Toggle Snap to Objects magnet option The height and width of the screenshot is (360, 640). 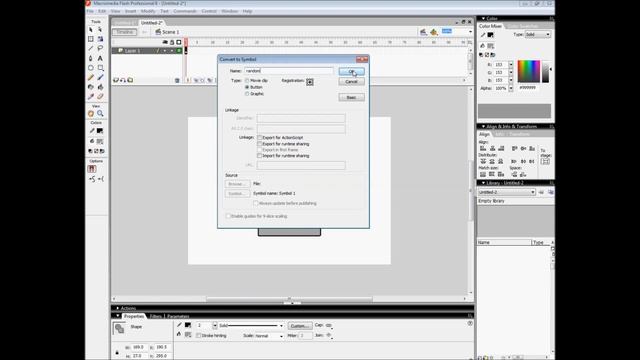92,169
